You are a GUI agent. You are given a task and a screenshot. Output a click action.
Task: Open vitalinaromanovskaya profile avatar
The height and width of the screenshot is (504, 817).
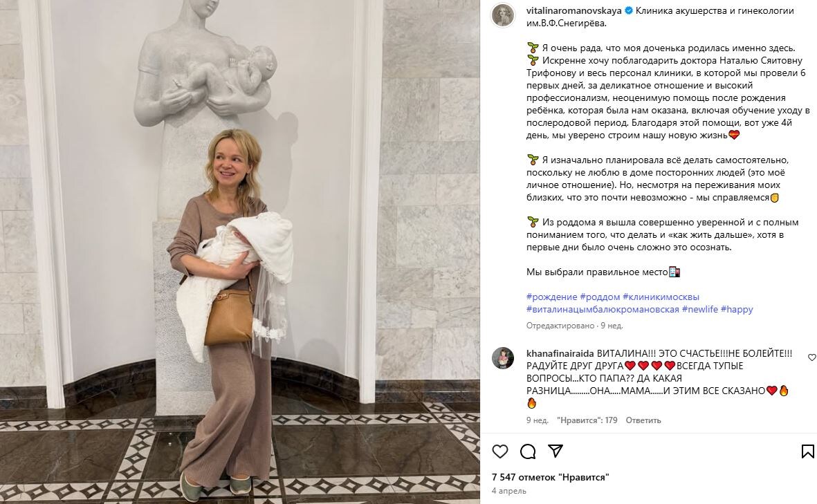pos(503,15)
